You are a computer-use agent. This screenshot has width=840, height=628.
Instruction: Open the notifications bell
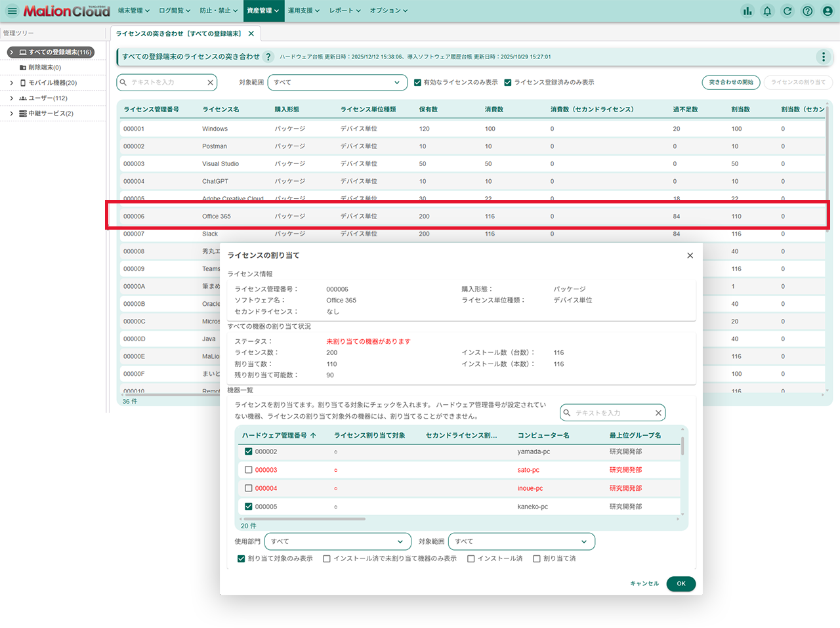click(x=767, y=10)
